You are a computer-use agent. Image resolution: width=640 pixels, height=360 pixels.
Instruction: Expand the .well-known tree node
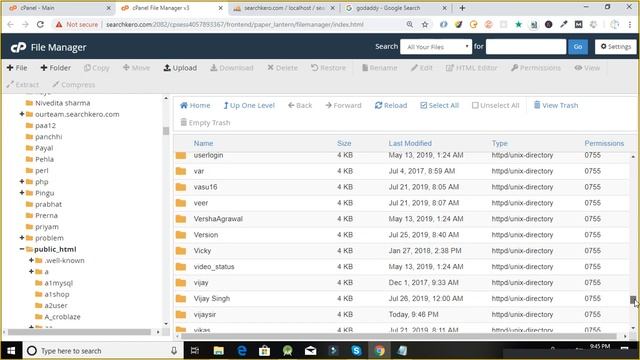pyautogui.click(x=31, y=260)
